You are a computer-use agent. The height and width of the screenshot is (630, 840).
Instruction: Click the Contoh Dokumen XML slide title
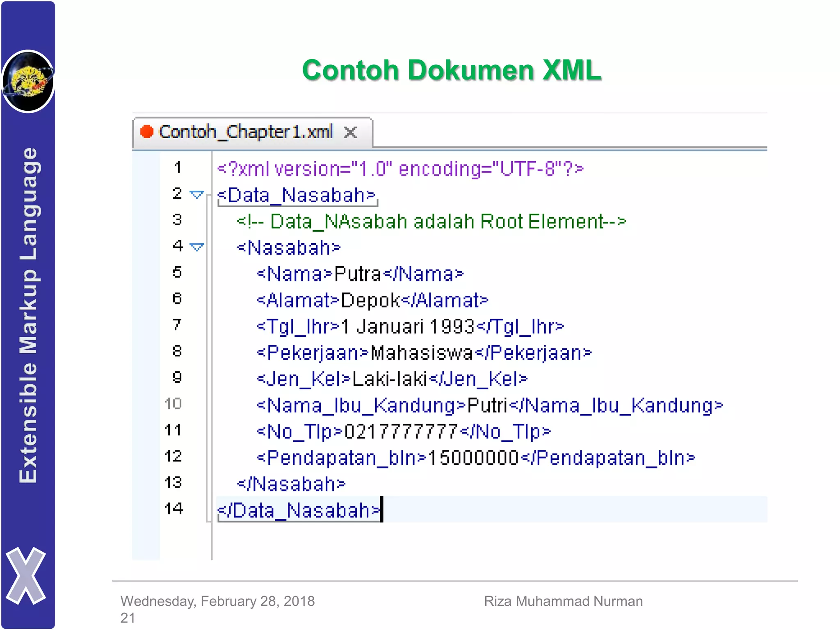[452, 70]
